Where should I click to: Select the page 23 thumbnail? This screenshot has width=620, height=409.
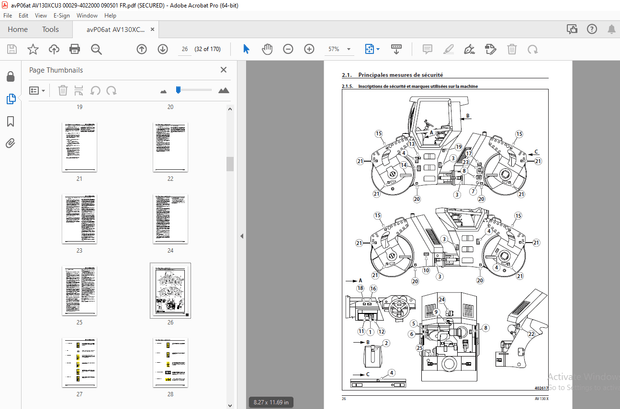point(79,219)
